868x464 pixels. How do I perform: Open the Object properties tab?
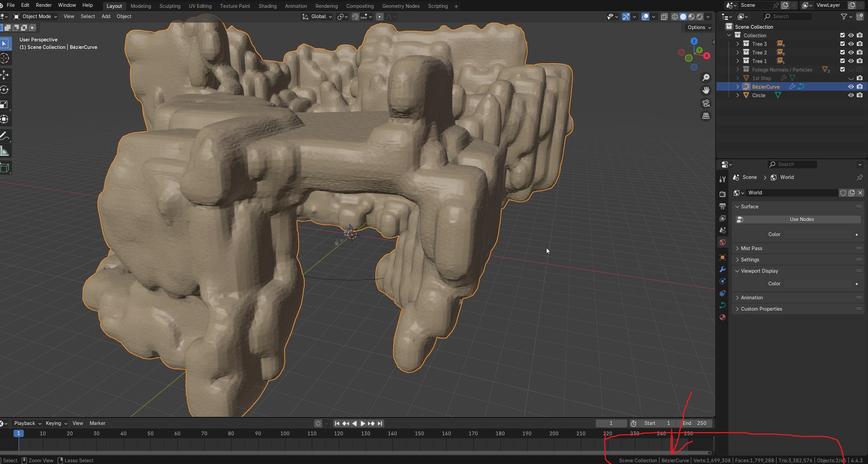(723, 257)
